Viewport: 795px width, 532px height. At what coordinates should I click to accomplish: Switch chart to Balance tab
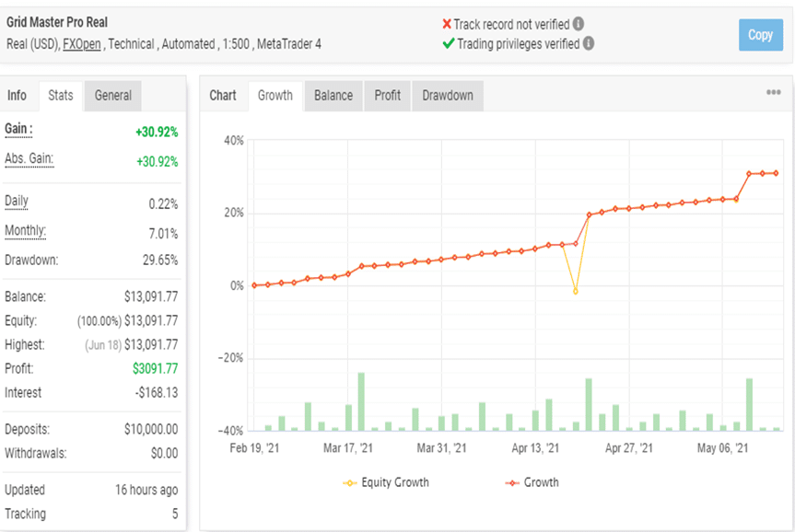pyautogui.click(x=333, y=95)
